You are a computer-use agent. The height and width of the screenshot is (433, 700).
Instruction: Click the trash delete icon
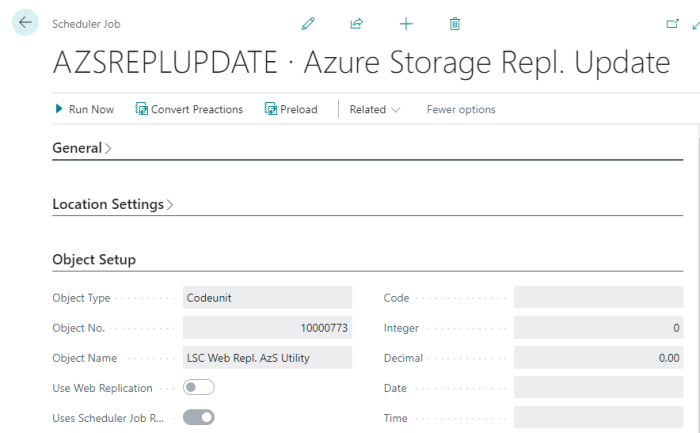pyautogui.click(x=455, y=23)
